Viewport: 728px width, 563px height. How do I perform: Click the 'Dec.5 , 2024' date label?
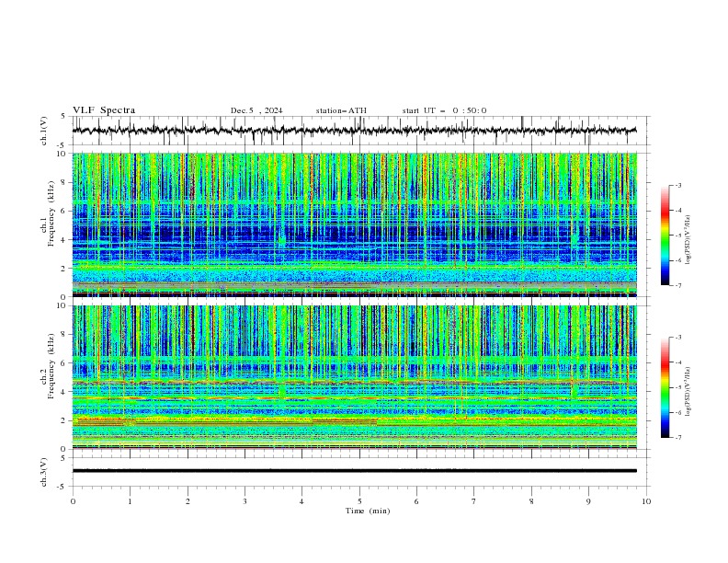[x=256, y=110]
